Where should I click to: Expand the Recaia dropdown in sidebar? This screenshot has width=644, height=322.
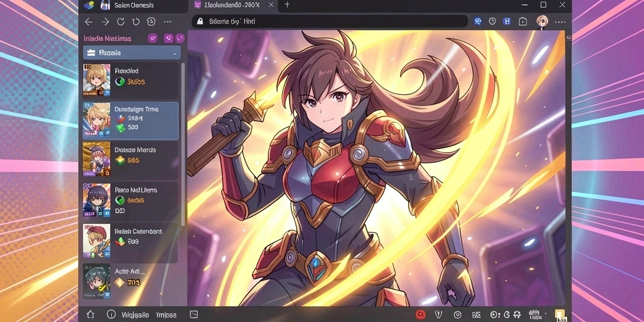click(132, 53)
